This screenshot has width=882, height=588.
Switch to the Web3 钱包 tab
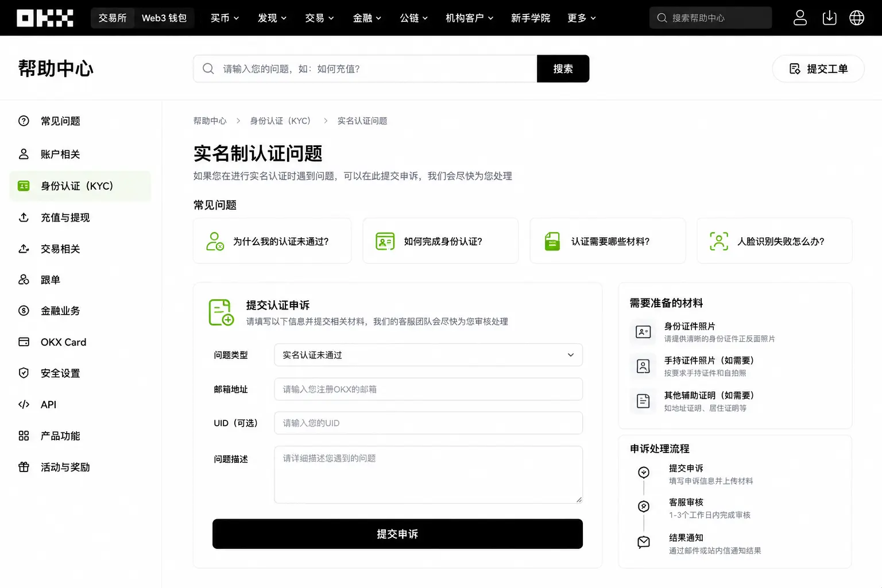click(x=164, y=18)
